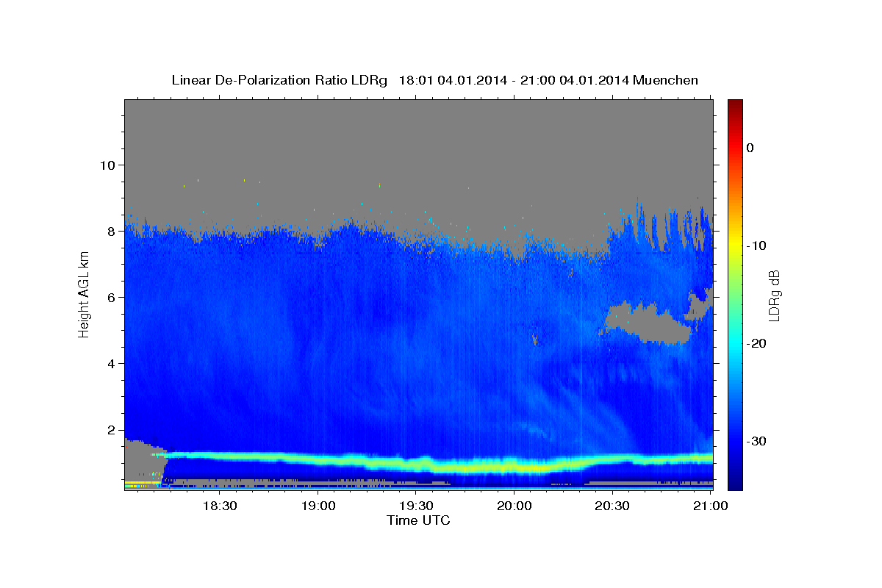
Task: Click the height tick label 10
Action: pos(110,165)
